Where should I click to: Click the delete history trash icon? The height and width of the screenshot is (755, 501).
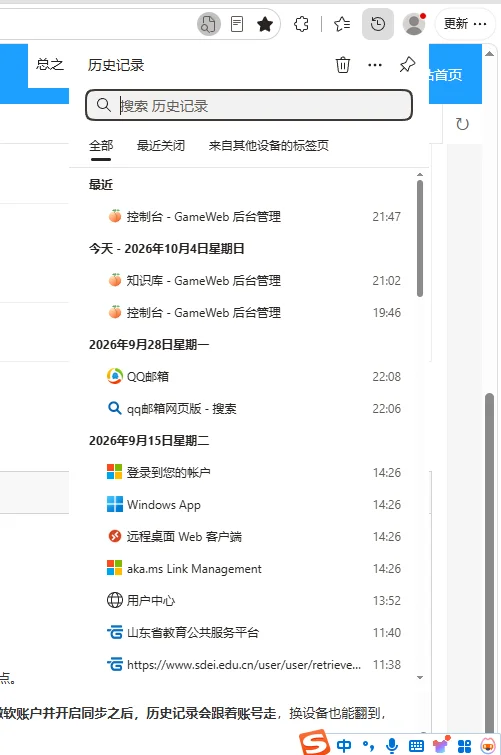[x=343, y=65]
